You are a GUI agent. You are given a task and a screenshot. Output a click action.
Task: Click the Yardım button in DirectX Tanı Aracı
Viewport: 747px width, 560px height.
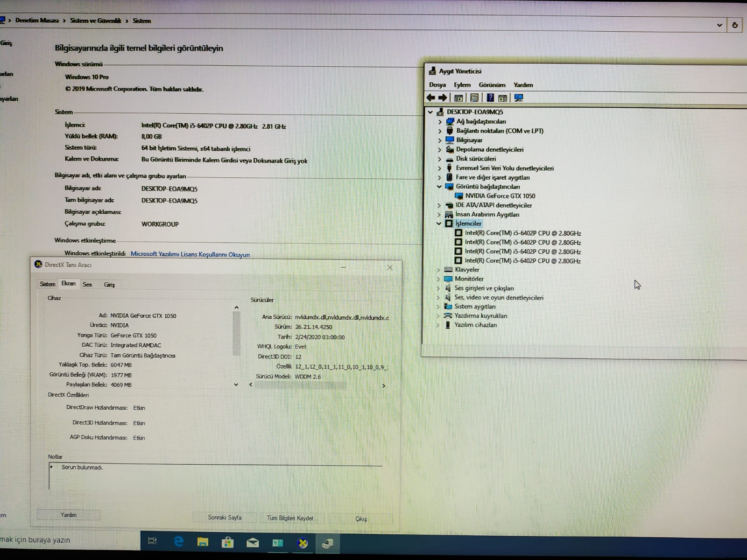coord(69,515)
